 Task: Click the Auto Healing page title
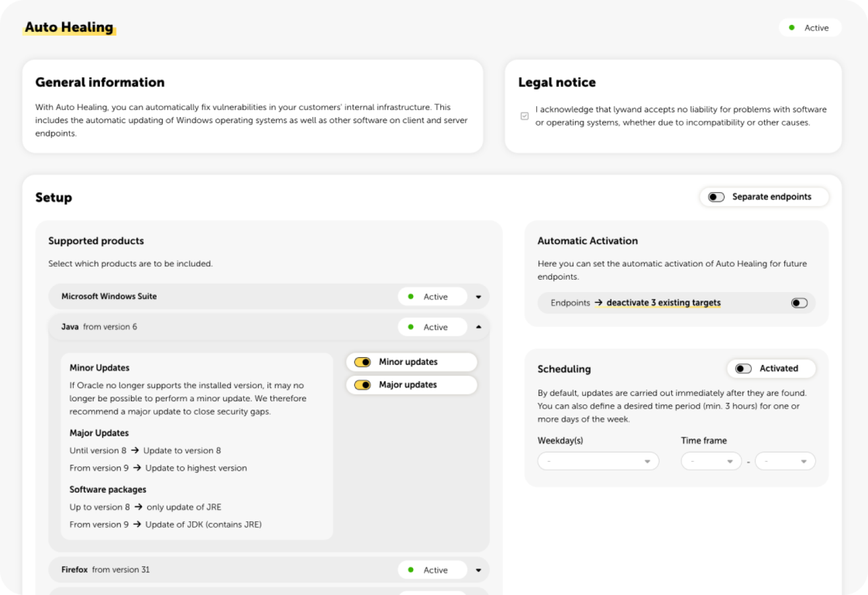pyautogui.click(x=69, y=27)
